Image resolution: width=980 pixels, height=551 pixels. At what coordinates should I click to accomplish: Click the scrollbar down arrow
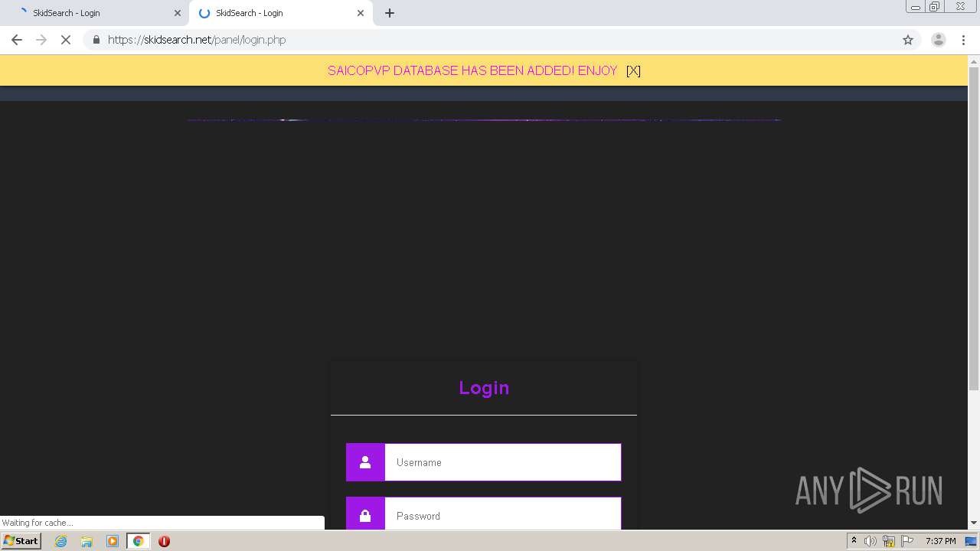[x=974, y=523]
